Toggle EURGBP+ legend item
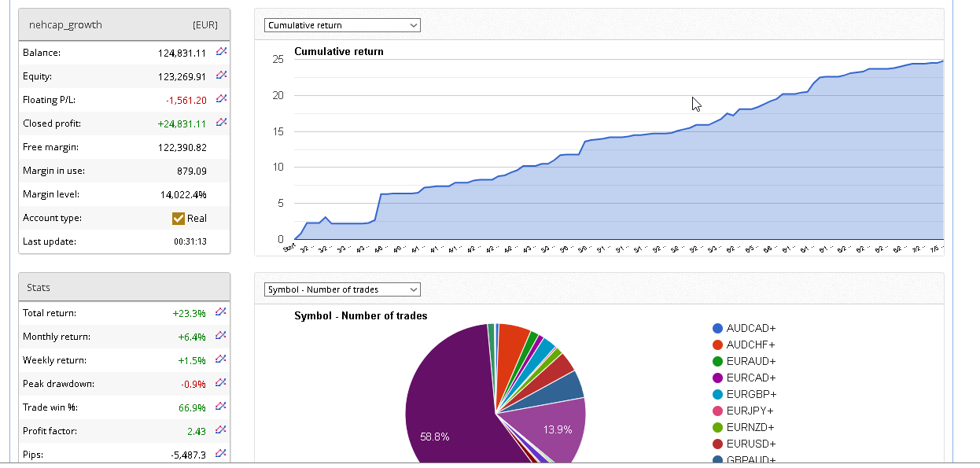This screenshot has width=980, height=468. [743, 394]
